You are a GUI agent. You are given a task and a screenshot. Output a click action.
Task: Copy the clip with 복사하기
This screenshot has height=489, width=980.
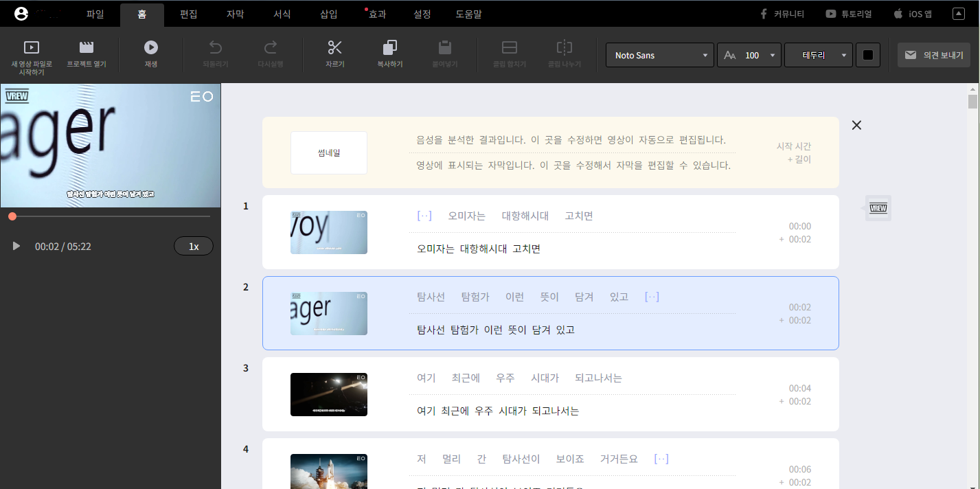[390, 55]
